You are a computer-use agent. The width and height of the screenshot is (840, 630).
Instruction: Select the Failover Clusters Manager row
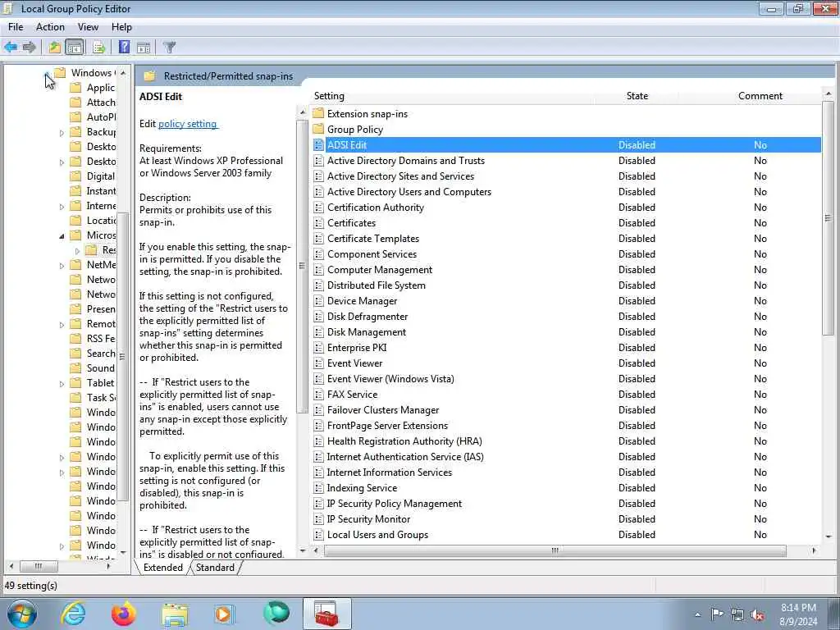click(566, 410)
